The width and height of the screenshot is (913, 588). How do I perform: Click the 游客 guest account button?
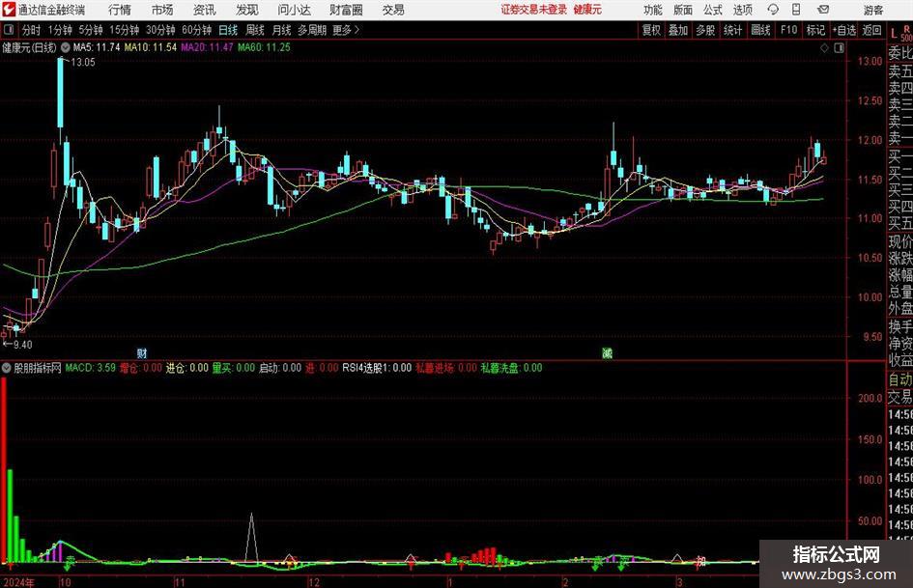coord(872,10)
